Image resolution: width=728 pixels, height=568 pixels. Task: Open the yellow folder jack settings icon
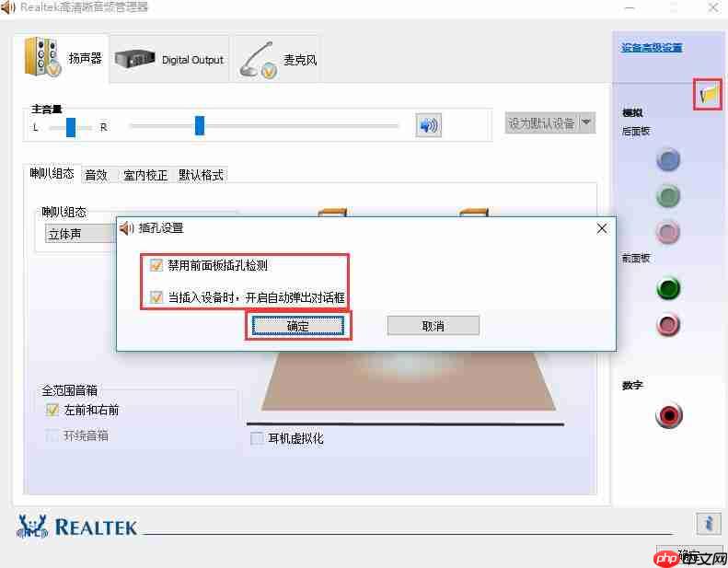tap(708, 94)
